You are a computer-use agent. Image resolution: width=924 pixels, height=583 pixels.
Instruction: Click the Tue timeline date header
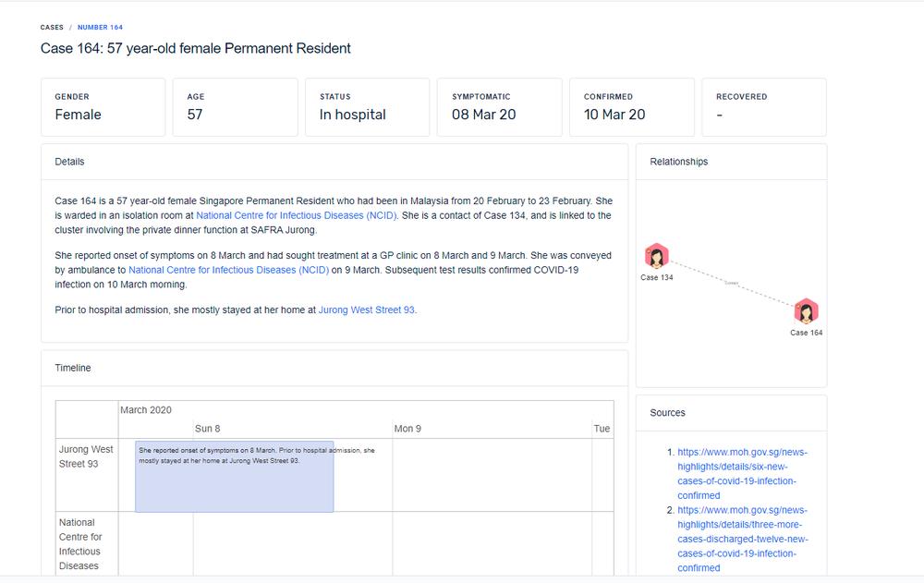pos(602,429)
